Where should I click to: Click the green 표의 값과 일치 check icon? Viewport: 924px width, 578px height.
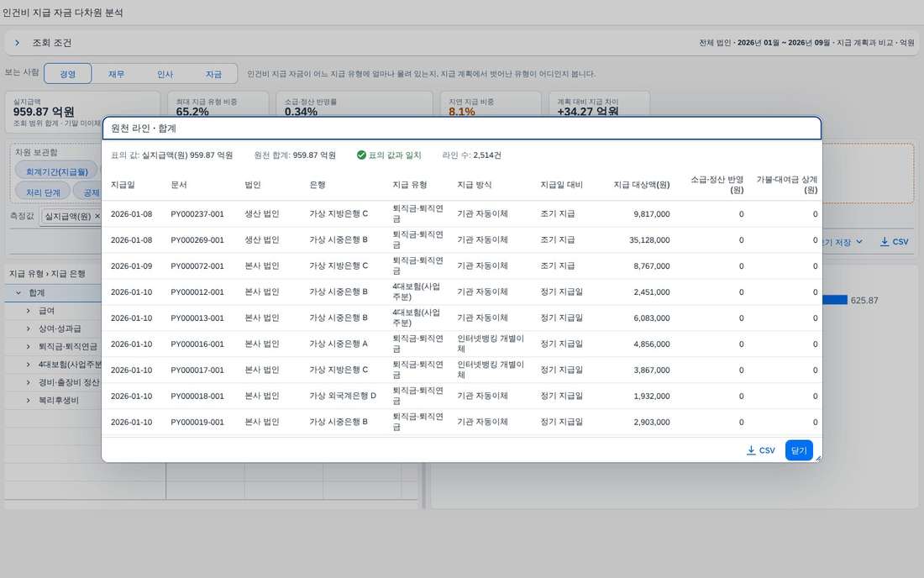pyautogui.click(x=361, y=155)
